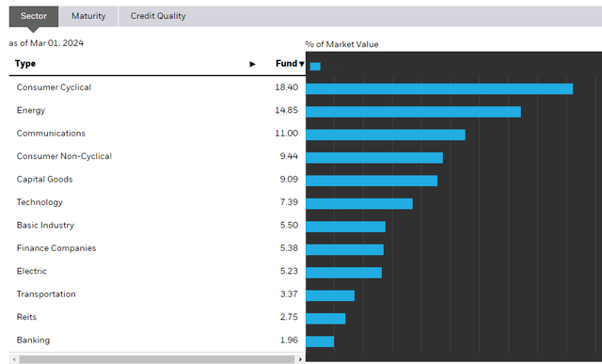Click the right scroll arrow of table
Image resolution: width=602 pixels, height=364 pixels.
[x=300, y=359]
